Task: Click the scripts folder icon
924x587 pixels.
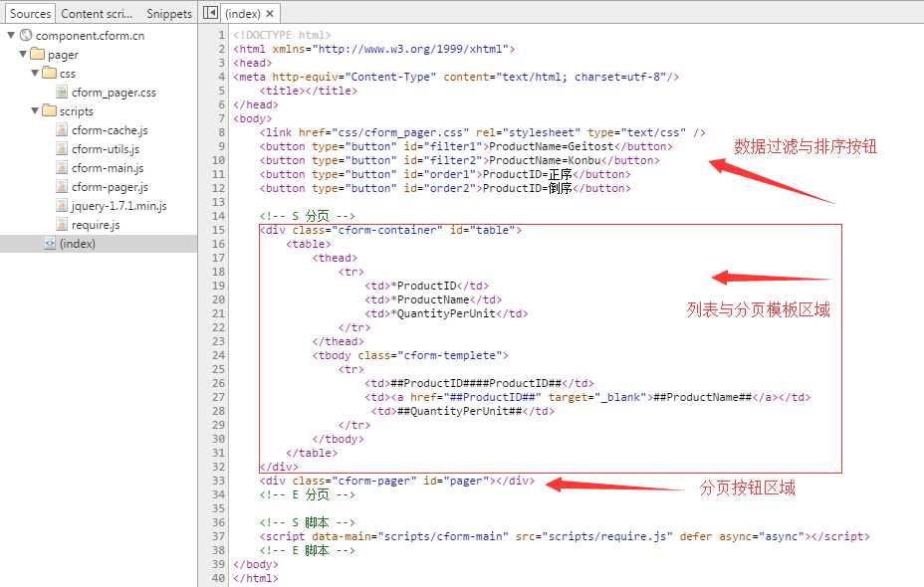Action: [x=50, y=110]
